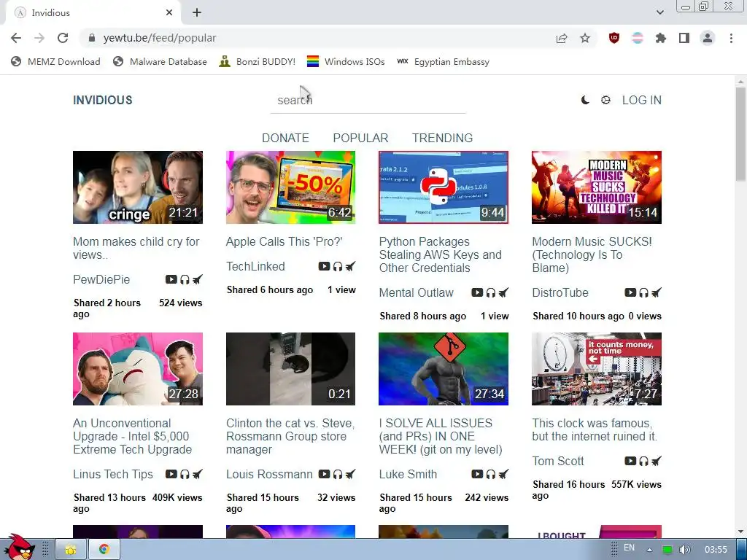Adjust volume from the tray speaker icon
This screenshot has width=747, height=560.
point(684,550)
